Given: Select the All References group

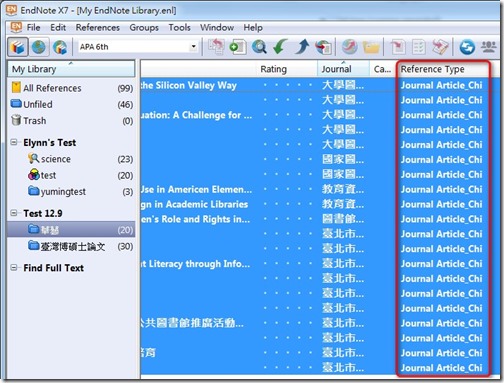Looking at the screenshot, I should (72, 88).
